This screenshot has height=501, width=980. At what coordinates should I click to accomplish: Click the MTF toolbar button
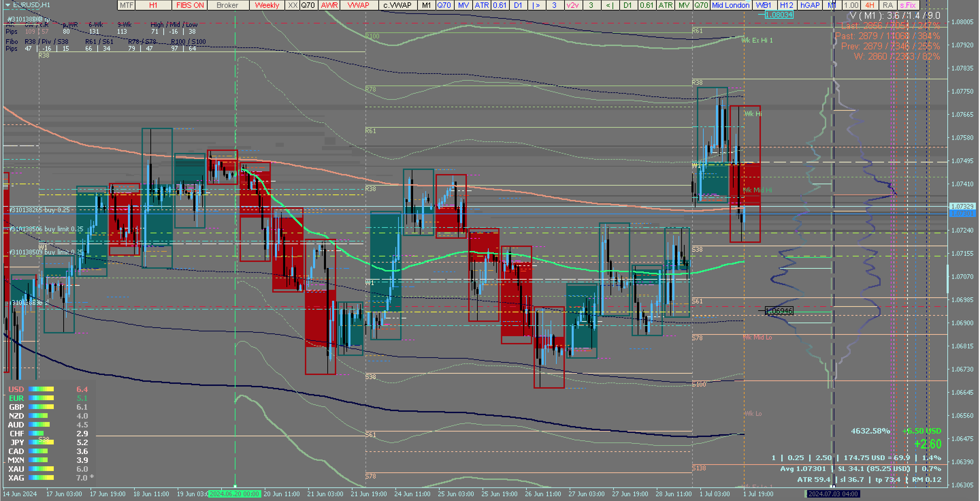(126, 5)
